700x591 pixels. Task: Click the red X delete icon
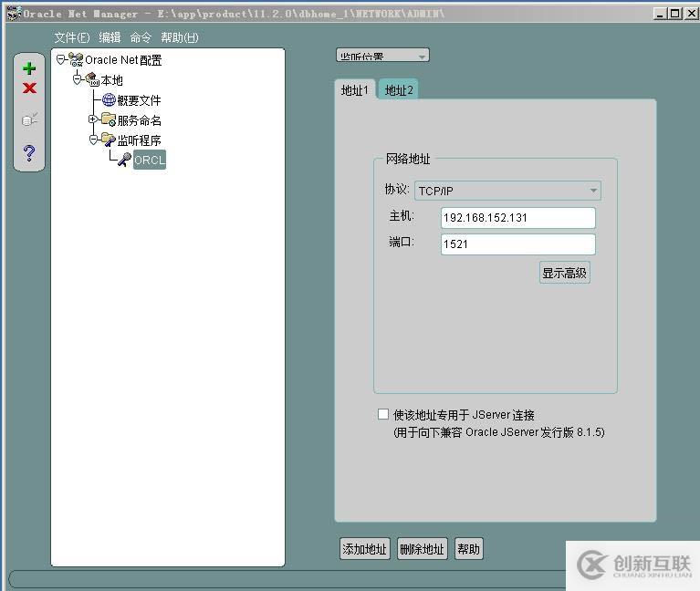tap(29, 88)
